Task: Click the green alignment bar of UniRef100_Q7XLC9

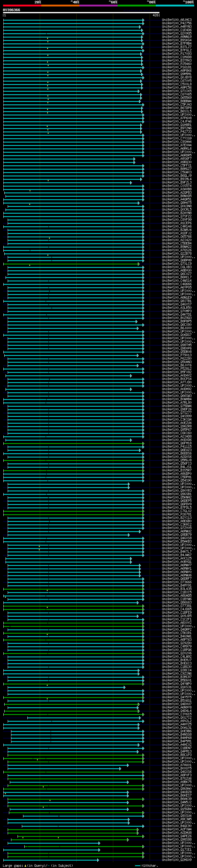Action: pyautogui.click(x=71, y=264)
